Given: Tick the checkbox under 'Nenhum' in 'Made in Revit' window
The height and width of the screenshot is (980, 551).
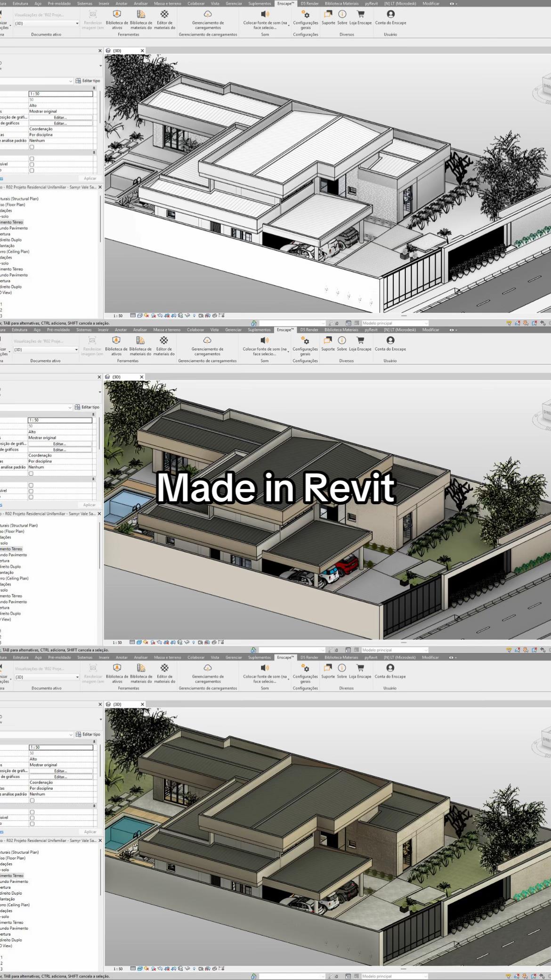Looking at the screenshot, I should coord(31,474).
